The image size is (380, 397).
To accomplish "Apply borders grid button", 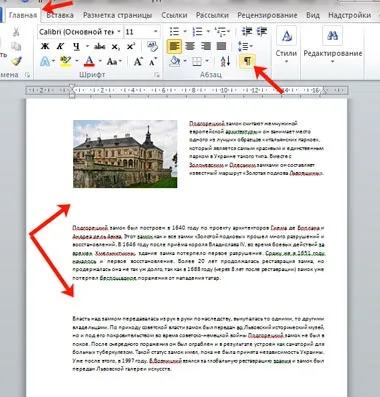I will pos(197,62).
